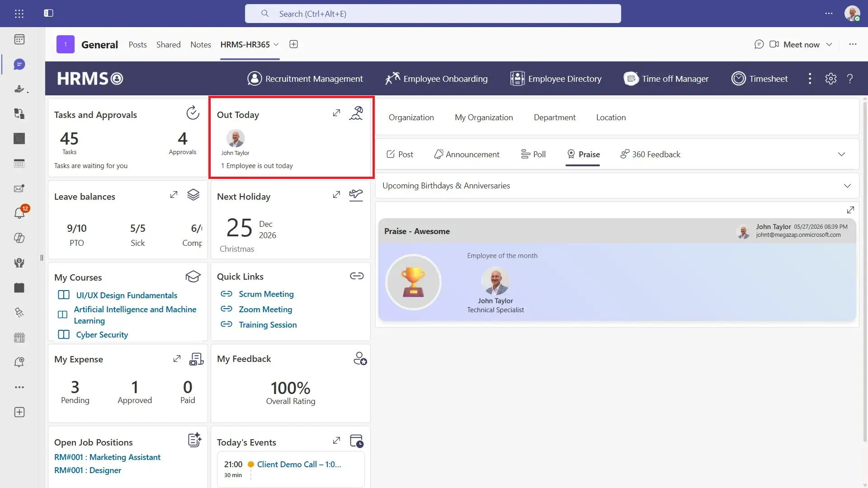The image size is (868, 488).
Task: Open channel conversation icon beside Meet now
Action: click(x=759, y=44)
